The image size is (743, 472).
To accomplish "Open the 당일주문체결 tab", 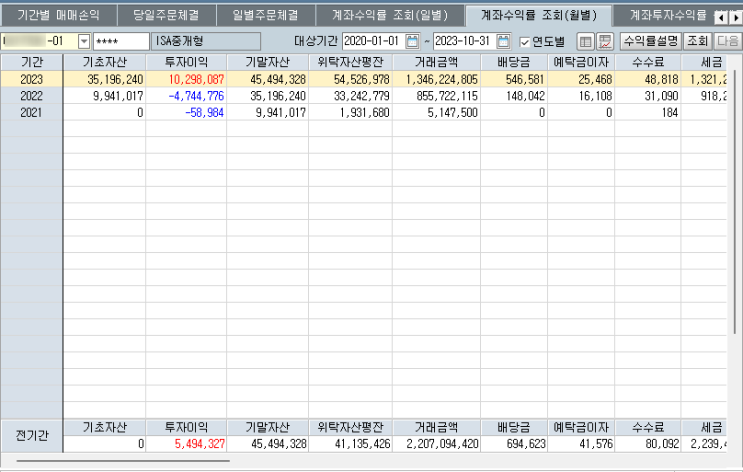I will 166,16.
